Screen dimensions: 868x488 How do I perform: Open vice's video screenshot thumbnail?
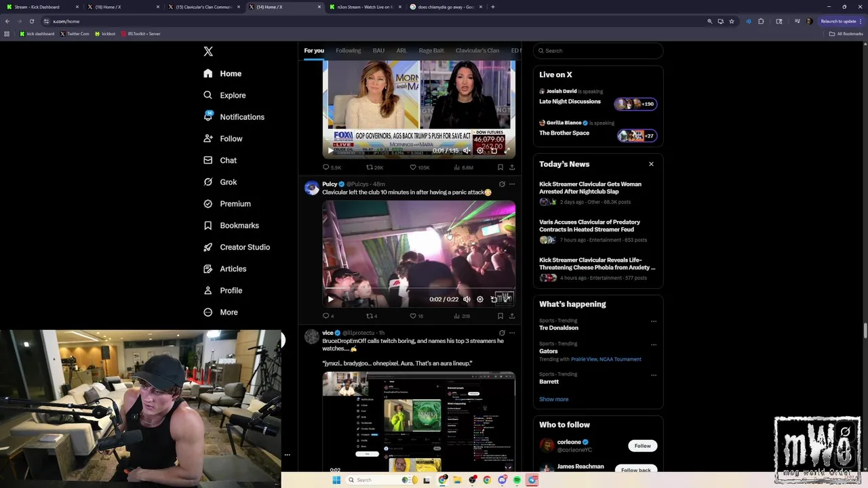point(418,422)
